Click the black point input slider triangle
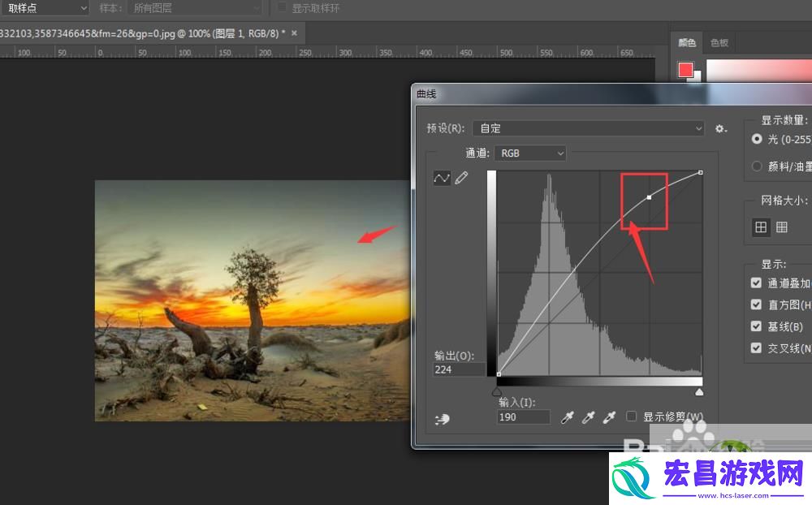This screenshot has width=812, height=505. pyautogui.click(x=497, y=392)
